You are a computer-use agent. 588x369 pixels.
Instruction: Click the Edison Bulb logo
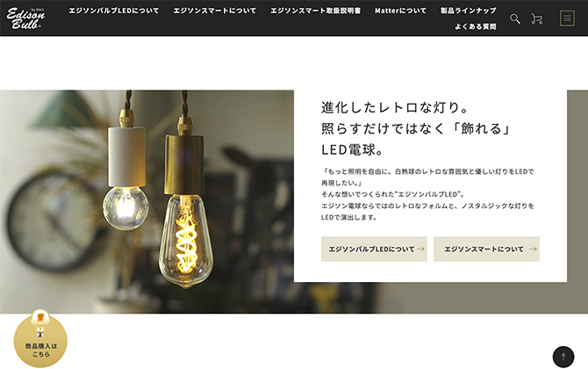tap(25, 18)
